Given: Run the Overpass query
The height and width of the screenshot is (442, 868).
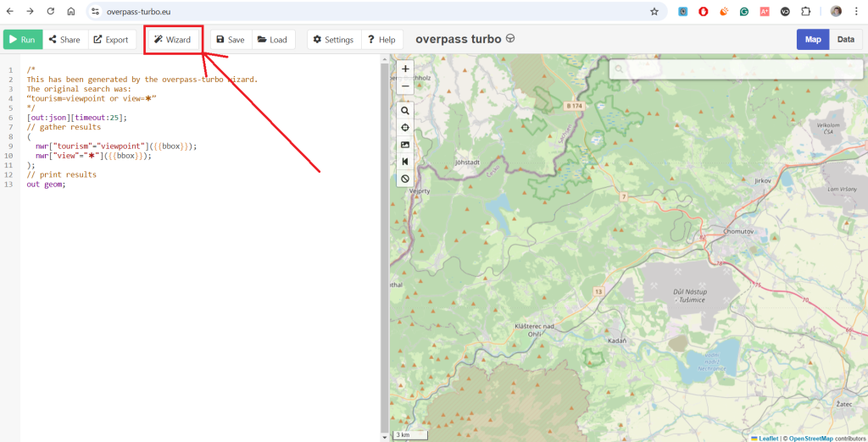Looking at the screenshot, I should pos(23,40).
